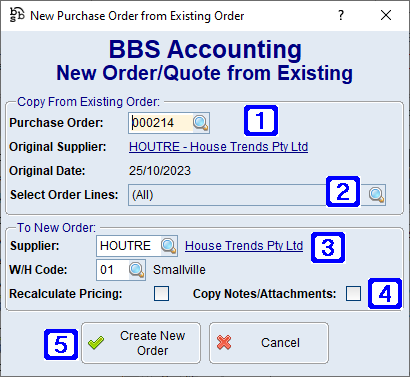Enable the Recalculate Pricing checkbox
The image size is (410, 377).
coord(161,294)
